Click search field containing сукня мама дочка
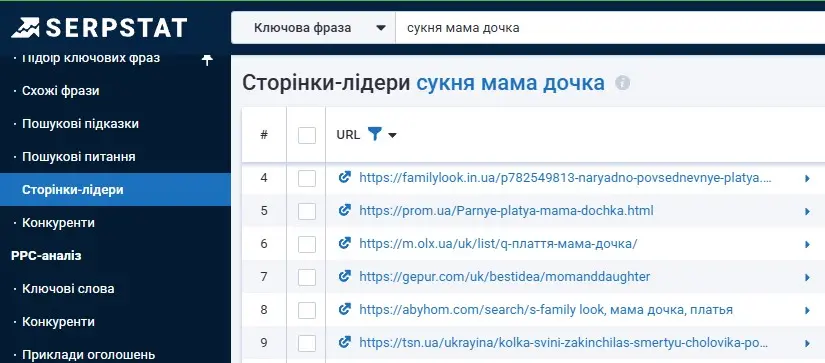 click(x=610, y=28)
